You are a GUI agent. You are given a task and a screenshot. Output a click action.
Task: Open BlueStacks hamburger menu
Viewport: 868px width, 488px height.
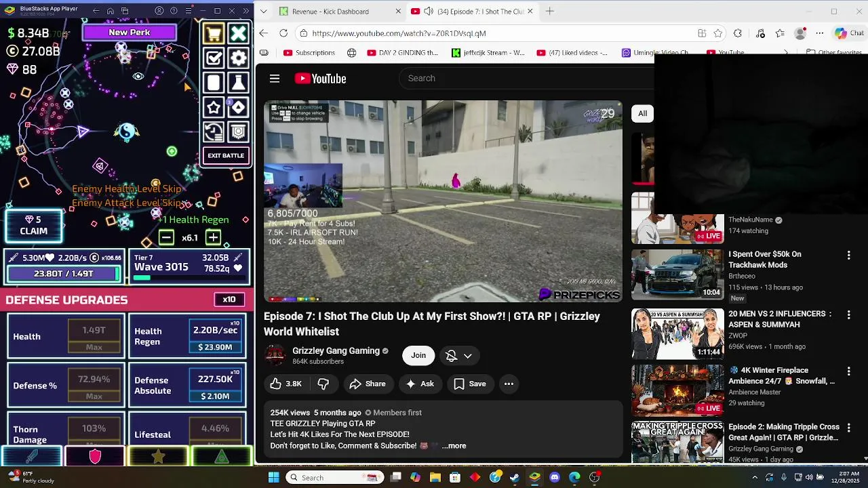pyautogui.click(x=189, y=11)
